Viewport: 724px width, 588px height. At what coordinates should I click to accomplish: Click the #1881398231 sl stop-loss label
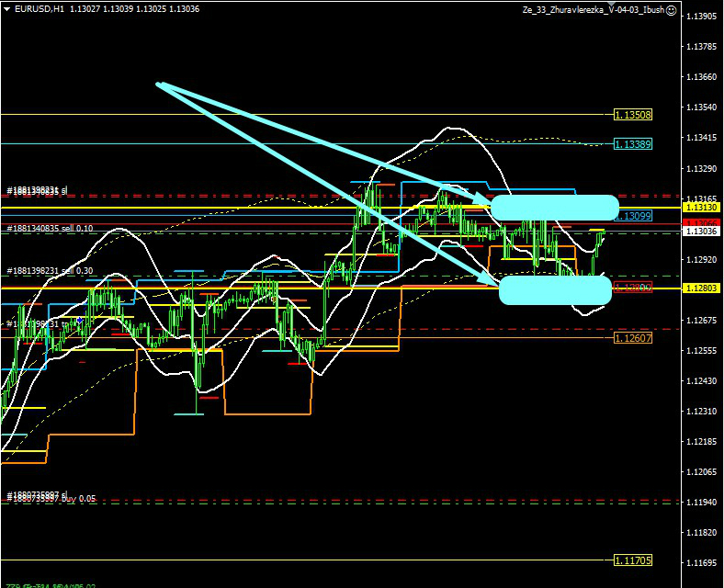point(37,189)
